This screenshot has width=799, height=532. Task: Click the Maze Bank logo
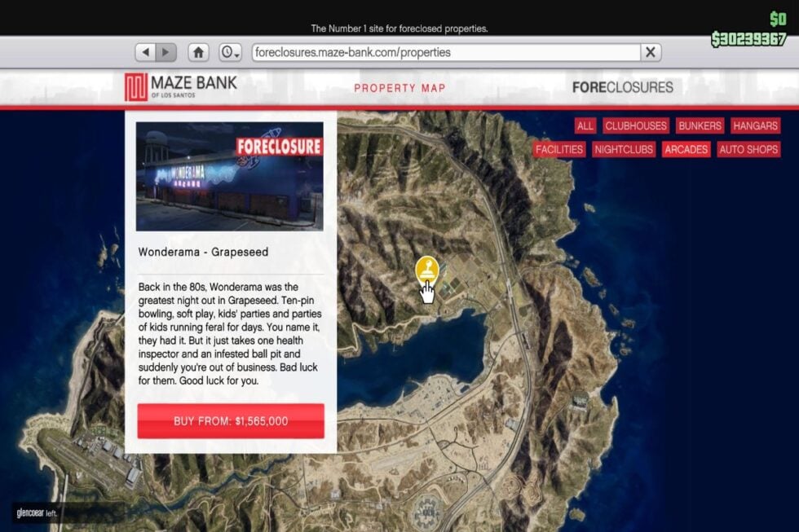pyautogui.click(x=181, y=86)
